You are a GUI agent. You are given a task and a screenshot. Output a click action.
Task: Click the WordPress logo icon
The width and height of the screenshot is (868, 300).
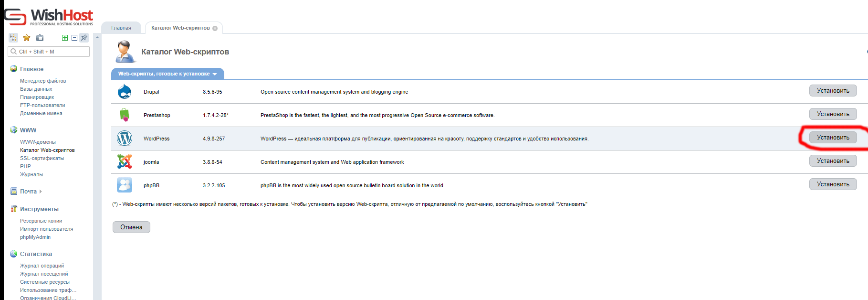(125, 139)
